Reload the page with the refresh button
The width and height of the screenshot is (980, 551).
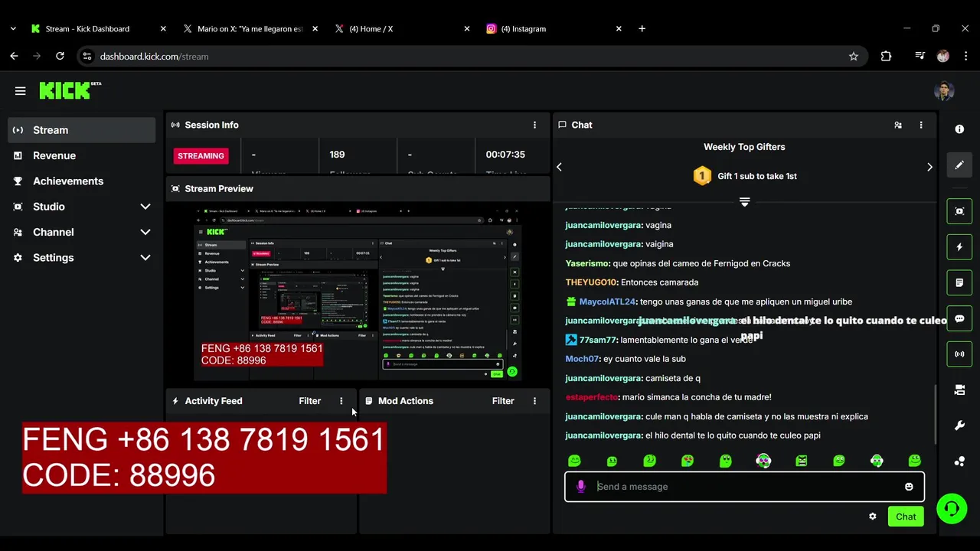[60, 56]
